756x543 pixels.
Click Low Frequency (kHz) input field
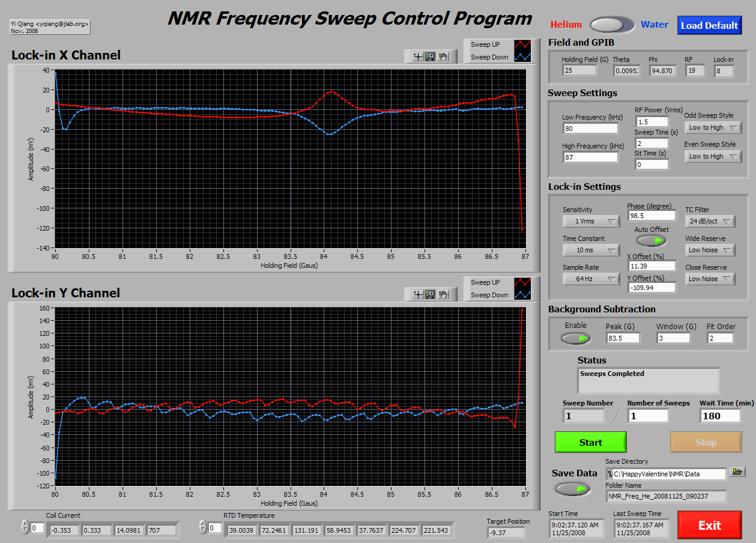(590, 128)
